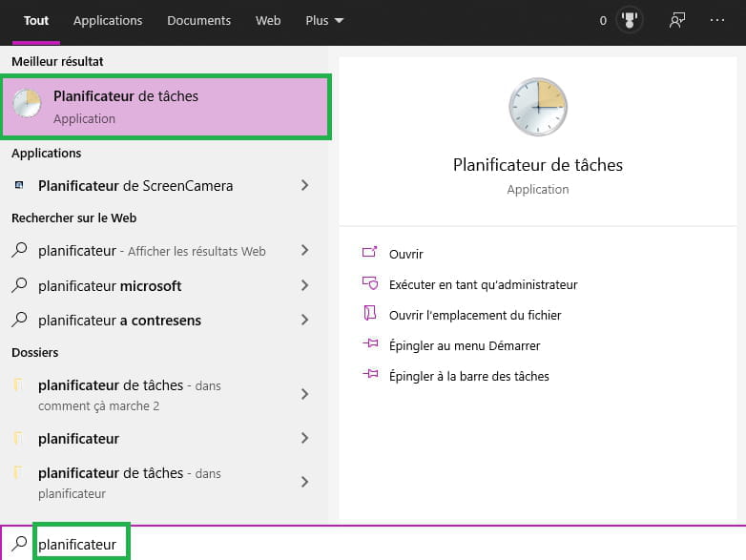The width and height of the screenshot is (746, 560).
Task: Choose Épingler au menu Démarrer
Action: (x=465, y=346)
